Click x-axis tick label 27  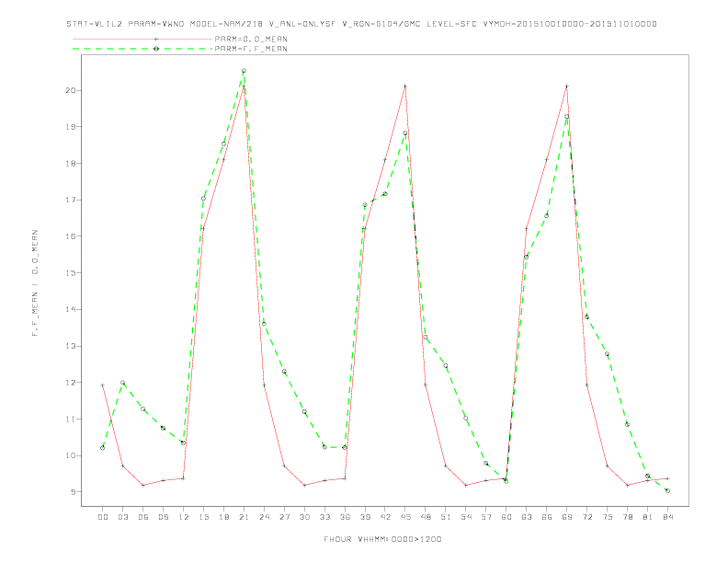click(x=284, y=517)
